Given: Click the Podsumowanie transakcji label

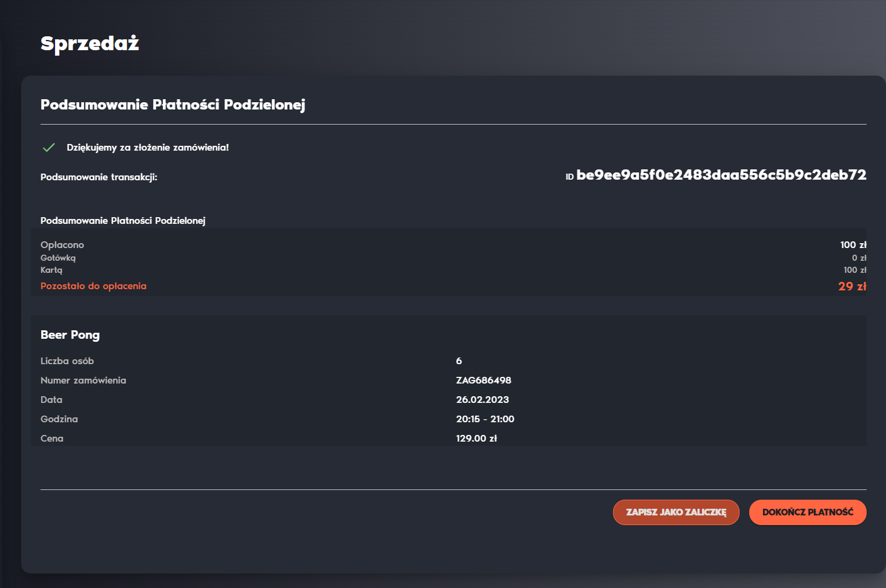Looking at the screenshot, I should click(x=99, y=177).
